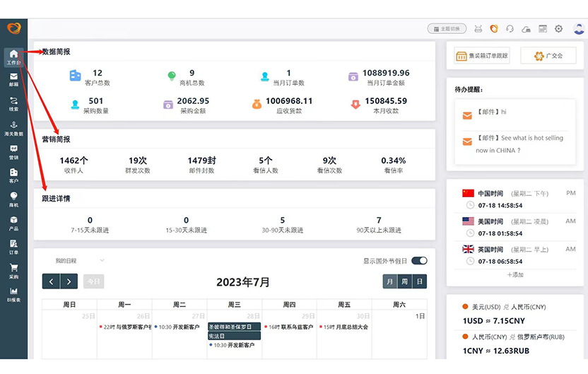Click the 应收货款 1006968.11 stat
The width and height of the screenshot is (588, 374).
click(x=282, y=105)
